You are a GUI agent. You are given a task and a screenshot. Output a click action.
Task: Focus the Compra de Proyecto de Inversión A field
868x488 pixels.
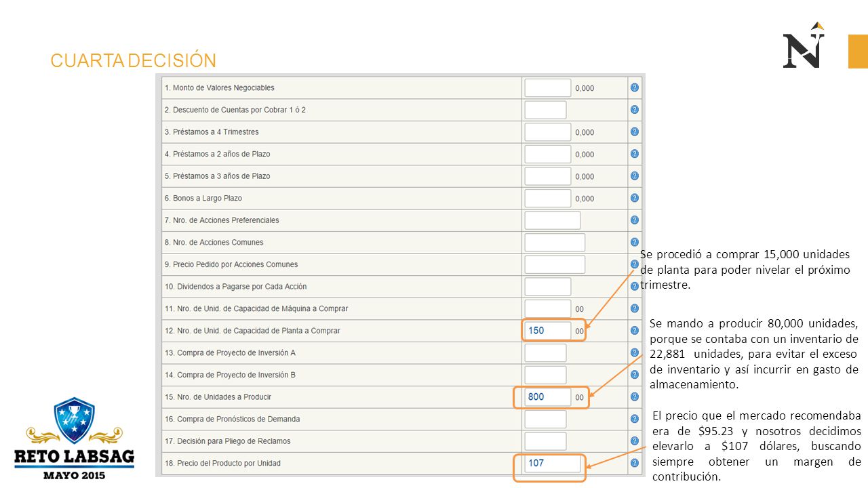545,352
